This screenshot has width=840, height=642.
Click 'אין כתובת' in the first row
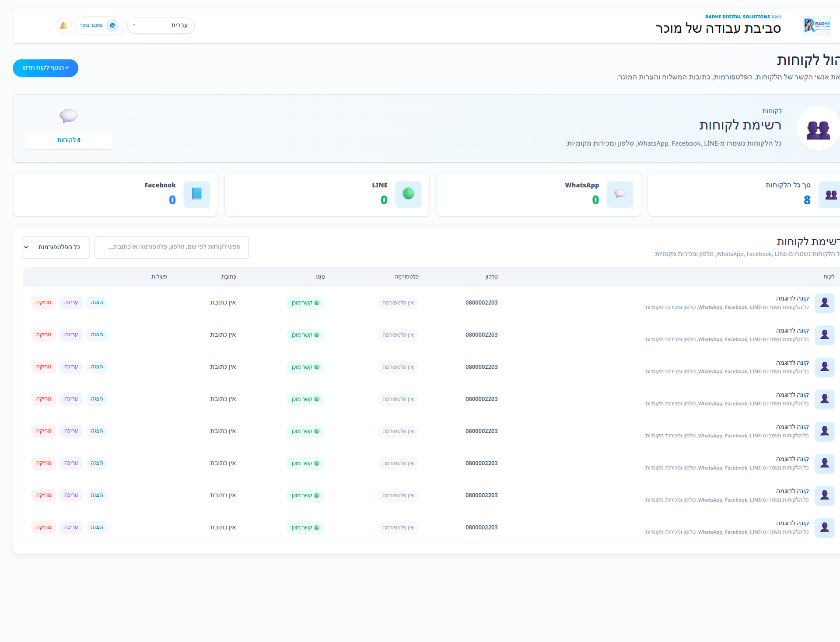(x=223, y=303)
